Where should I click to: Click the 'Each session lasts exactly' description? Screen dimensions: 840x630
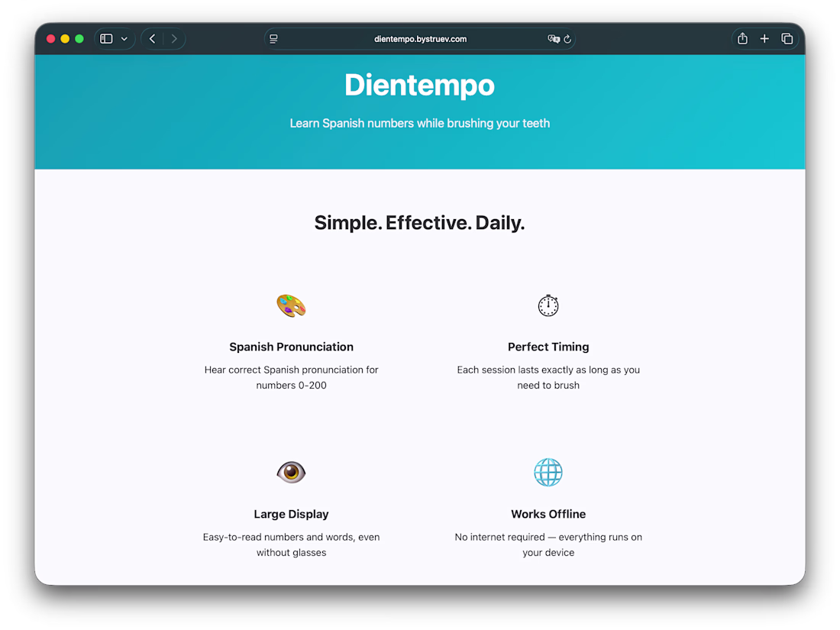pyautogui.click(x=548, y=377)
